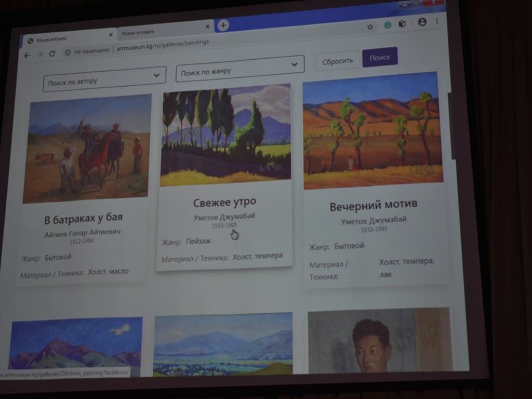Click the site info icon next to 'Не защищено'
This screenshot has height=399, width=532.
[x=68, y=52]
